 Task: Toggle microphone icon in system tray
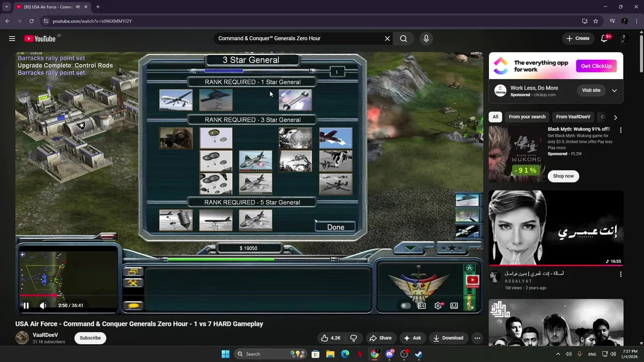click(580, 354)
